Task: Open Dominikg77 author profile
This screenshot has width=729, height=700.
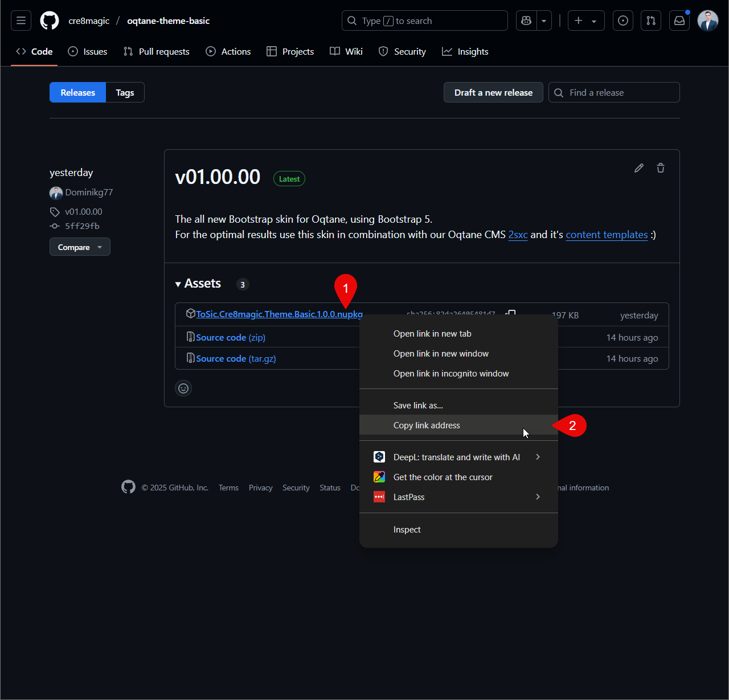Action: tap(89, 193)
